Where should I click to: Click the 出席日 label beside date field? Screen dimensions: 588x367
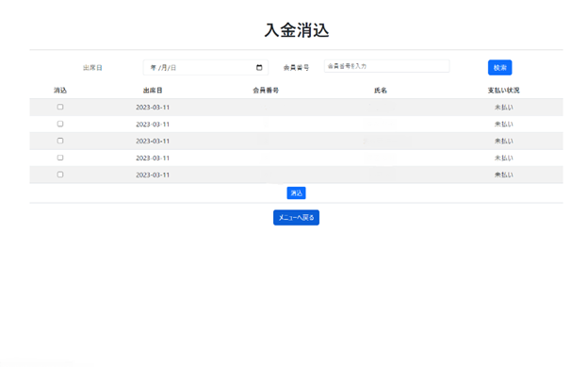point(92,68)
